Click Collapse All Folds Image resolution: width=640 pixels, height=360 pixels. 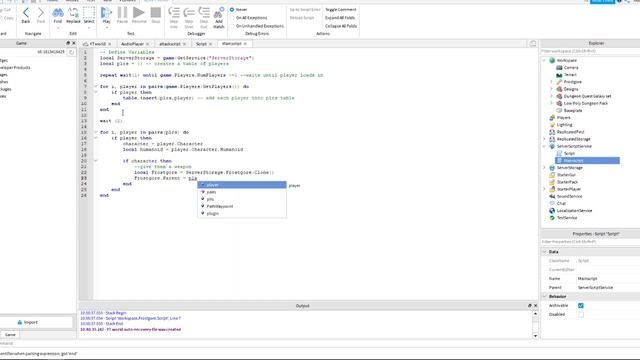341,26
